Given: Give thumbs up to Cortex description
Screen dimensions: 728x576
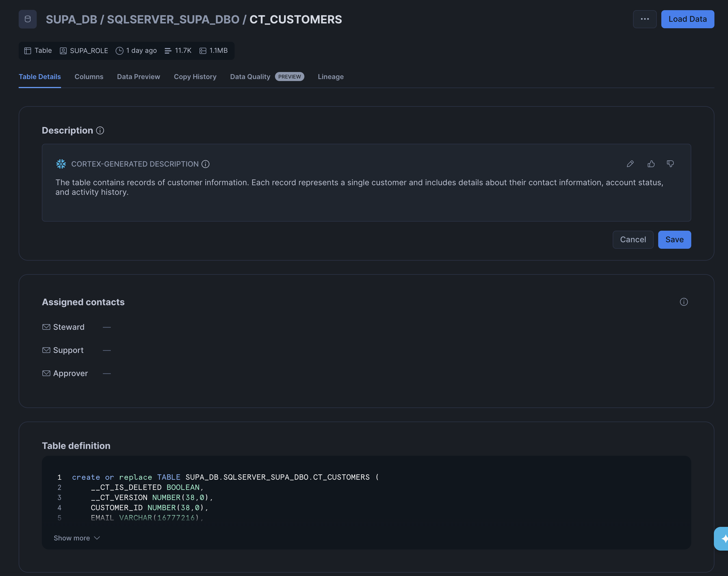Looking at the screenshot, I should coord(651,164).
